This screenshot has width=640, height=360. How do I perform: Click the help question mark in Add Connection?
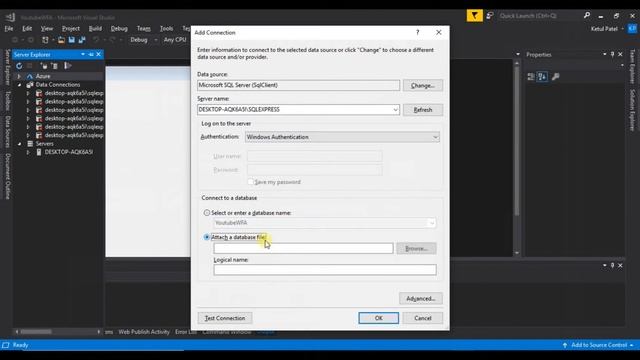tap(417, 32)
